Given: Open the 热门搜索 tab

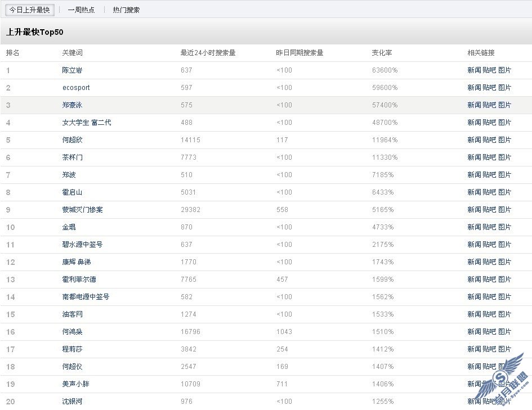Looking at the screenshot, I should click(126, 10).
